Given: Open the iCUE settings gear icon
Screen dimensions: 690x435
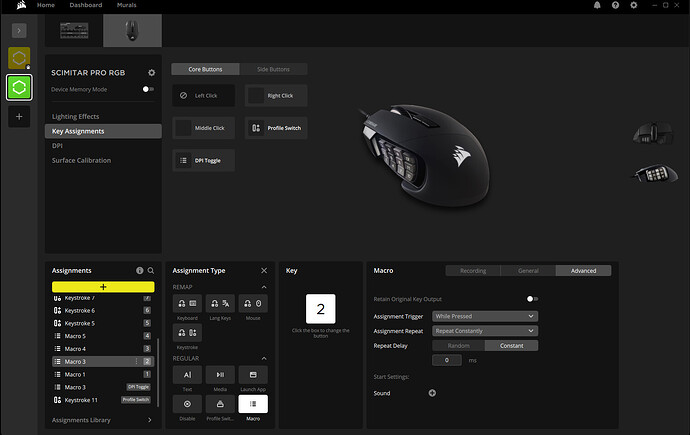Looking at the screenshot, I should (634, 5).
